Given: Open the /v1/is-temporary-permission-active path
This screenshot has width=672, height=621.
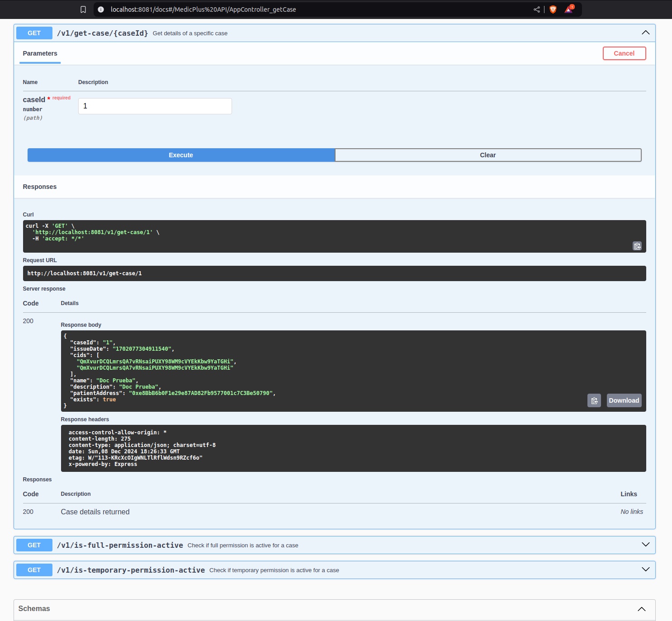Looking at the screenshot, I should click(131, 570).
